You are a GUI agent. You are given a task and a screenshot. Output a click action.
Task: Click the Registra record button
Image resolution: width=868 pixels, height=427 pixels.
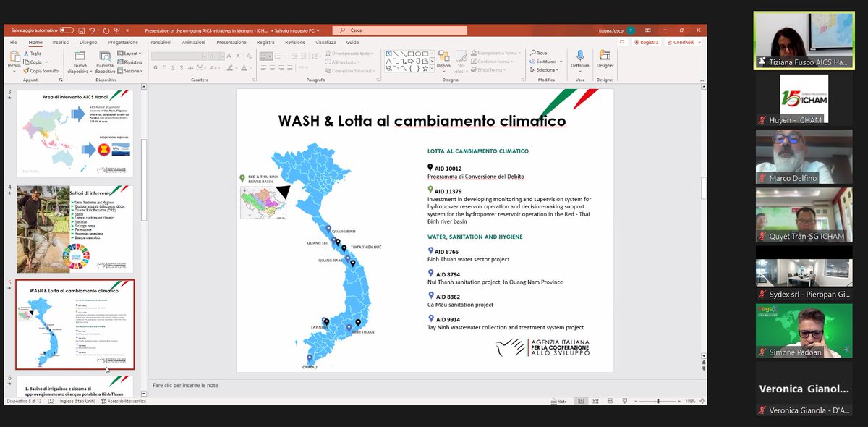click(646, 42)
